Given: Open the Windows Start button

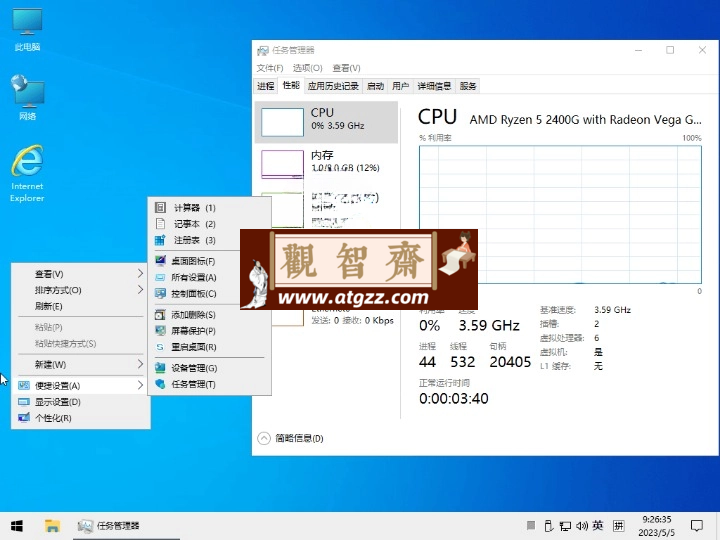Looking at the screenshot, I should pyautogui.click(x=17, y=526).
